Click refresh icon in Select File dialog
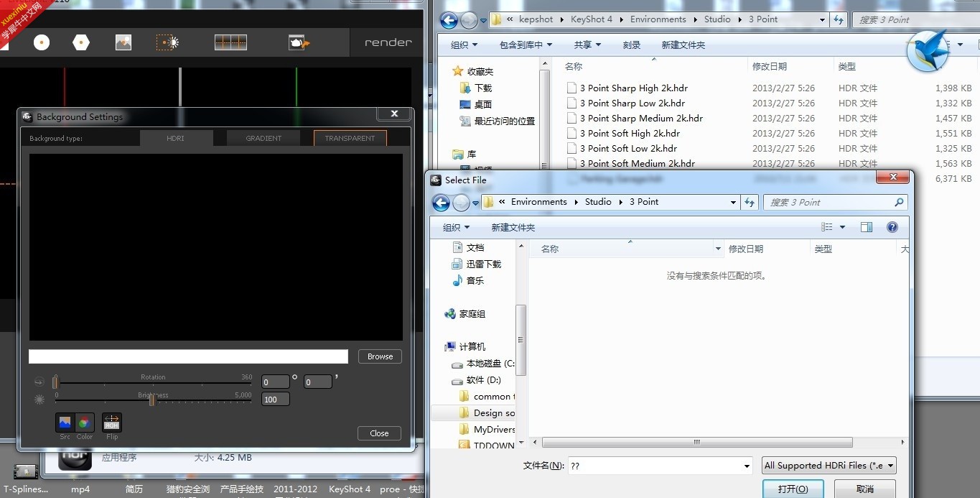The height and width of the screenshot is (498, 980). pos(750,203)
